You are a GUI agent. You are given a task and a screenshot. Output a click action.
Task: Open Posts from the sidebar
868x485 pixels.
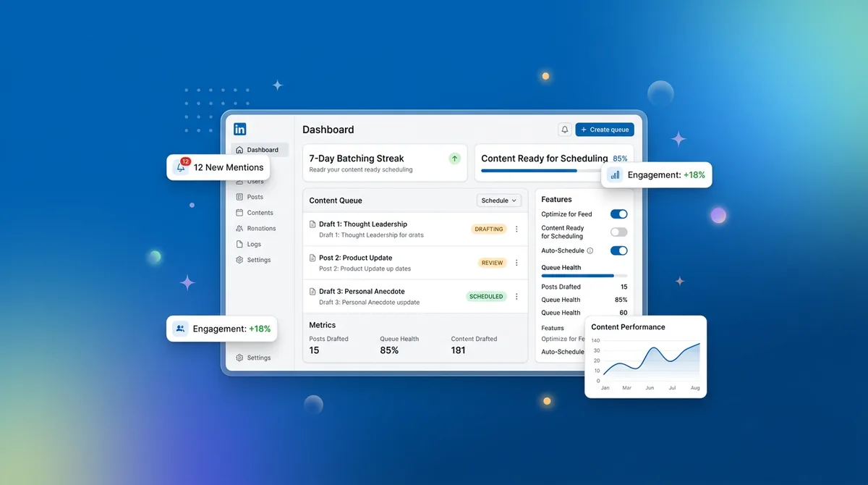pyautogui.click(x=255, y=197)
